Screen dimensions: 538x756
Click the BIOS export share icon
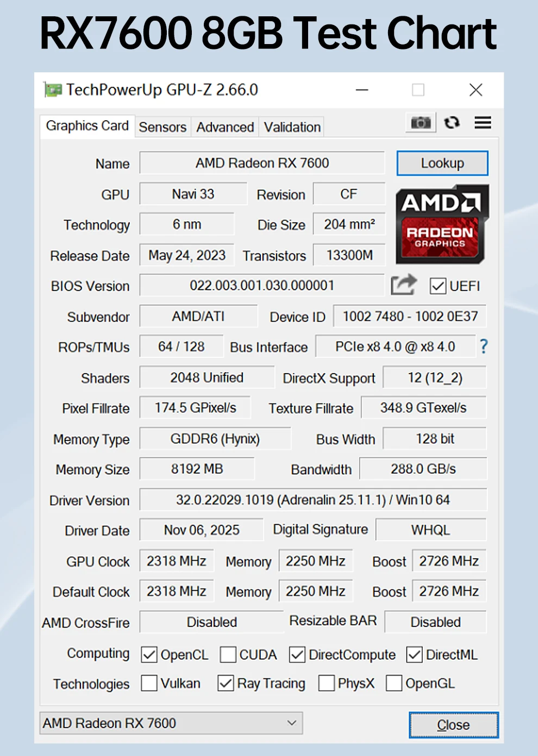(403, 285)
